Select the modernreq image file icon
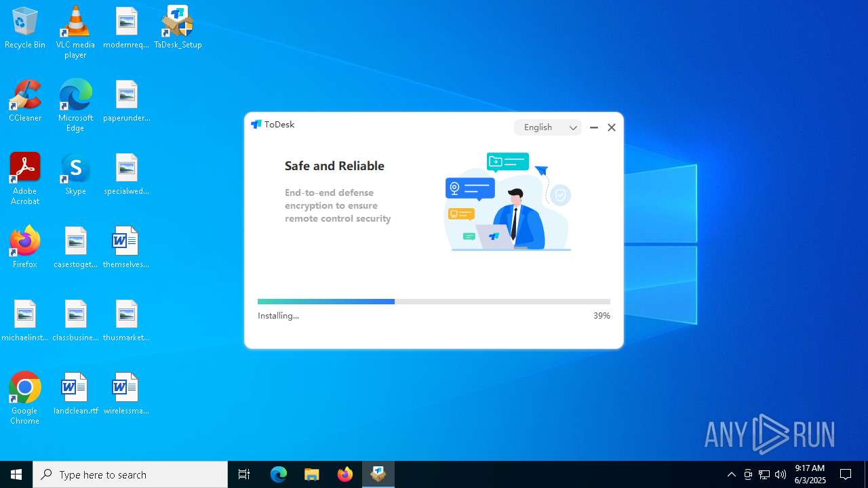Viewport: 868px width, 488px height. pyautogui.click(x=126, y=28)
